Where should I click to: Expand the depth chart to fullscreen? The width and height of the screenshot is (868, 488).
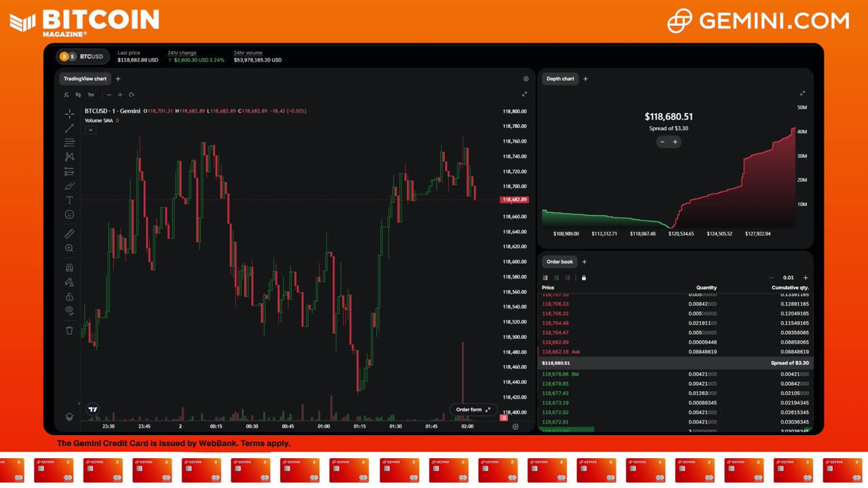pos(802,94)
